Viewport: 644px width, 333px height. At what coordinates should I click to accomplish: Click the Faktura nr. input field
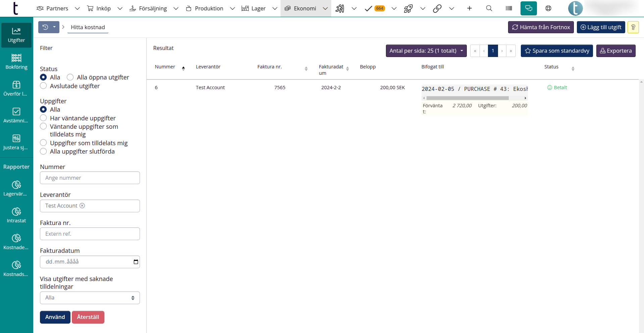pyautogui.click(x=90, y=234)
